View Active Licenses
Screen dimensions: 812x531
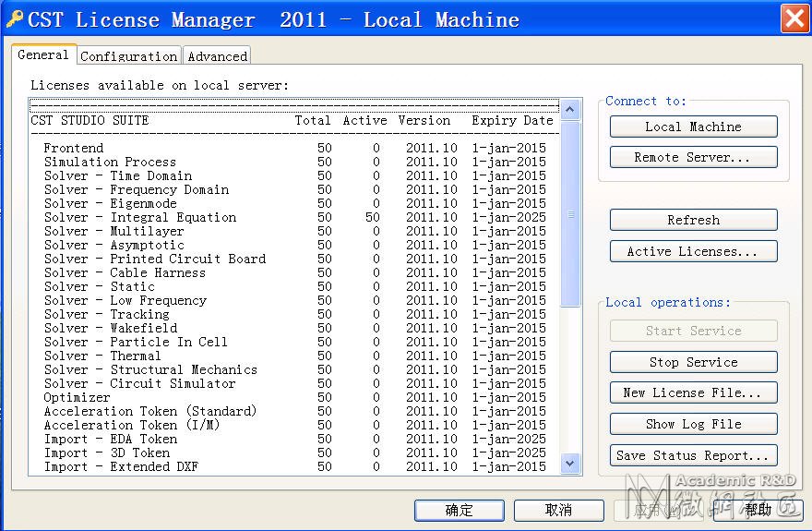(693, 251)
